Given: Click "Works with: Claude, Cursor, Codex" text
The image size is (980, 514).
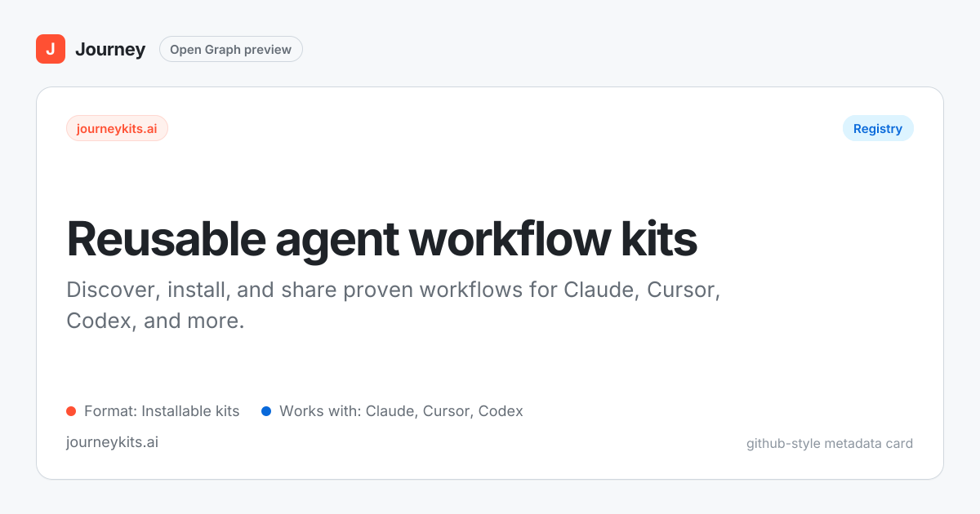Looking at the screenshot, I should 401,411.
